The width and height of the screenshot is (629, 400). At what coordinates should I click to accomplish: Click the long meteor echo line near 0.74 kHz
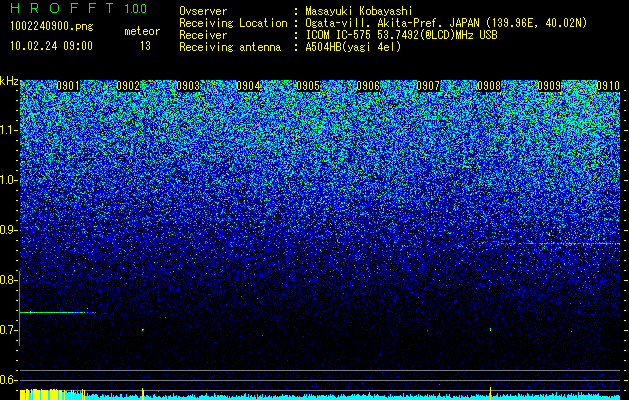pos(58,312)
